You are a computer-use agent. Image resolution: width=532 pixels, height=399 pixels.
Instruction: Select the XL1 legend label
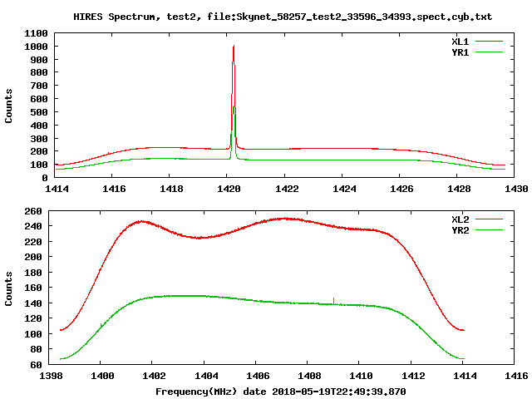[x=460, y=42]
